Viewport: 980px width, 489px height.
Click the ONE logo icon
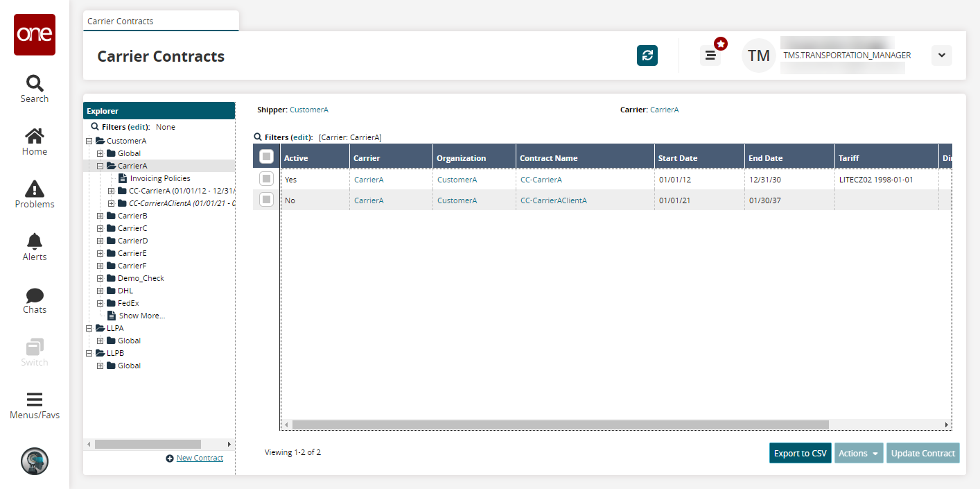(35, 35)
